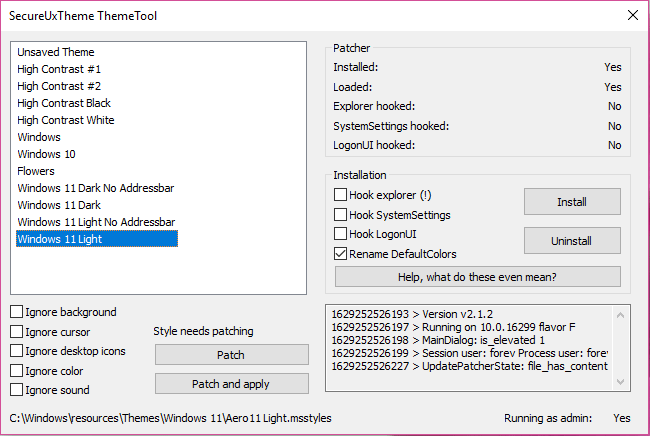Pick High Contrast Black theme
Image resolution: width=650 pixels, height=436 pixels.
pos(64,103)
